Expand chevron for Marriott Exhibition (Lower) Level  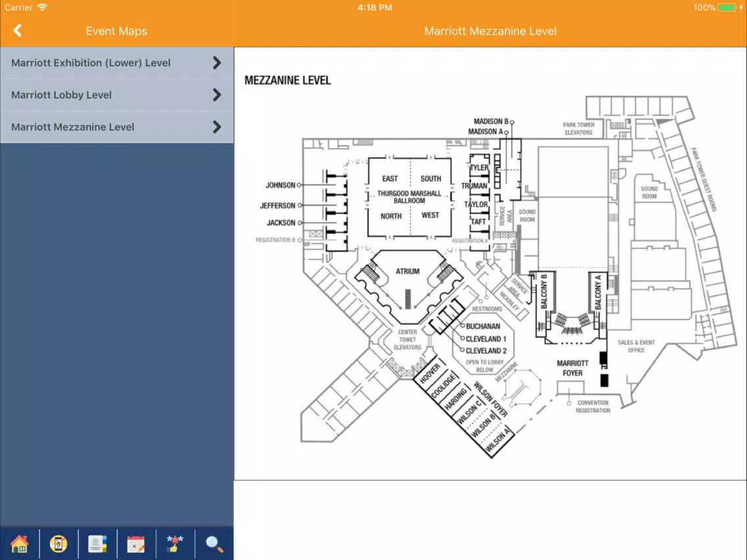point(217,63)
